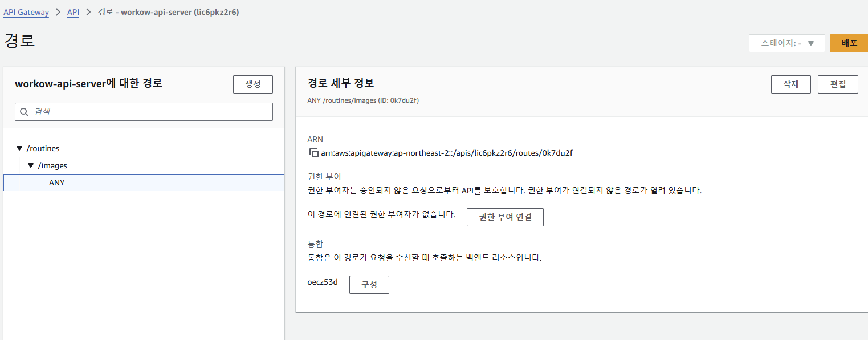Click text '이 경로에 연결된 권한 부여자가 없습니다.'
Viewport: 868px width, 340px height.
[x=381, y=214]
